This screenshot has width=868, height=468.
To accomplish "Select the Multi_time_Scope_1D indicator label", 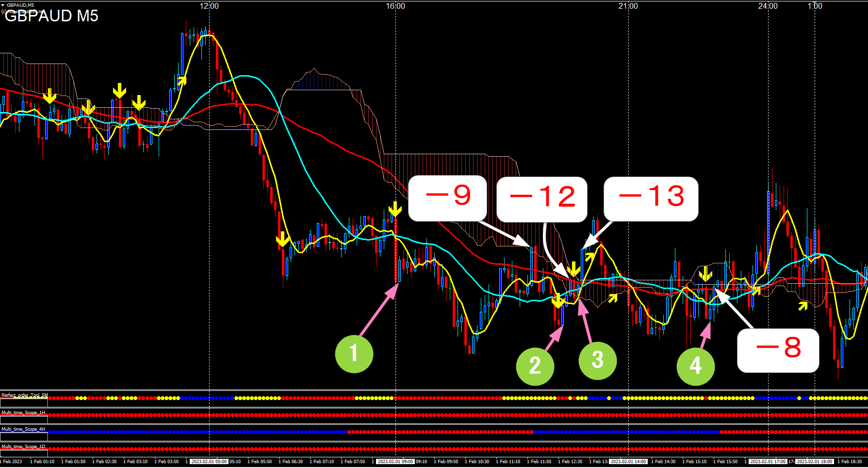I will [x=23, y=446].
